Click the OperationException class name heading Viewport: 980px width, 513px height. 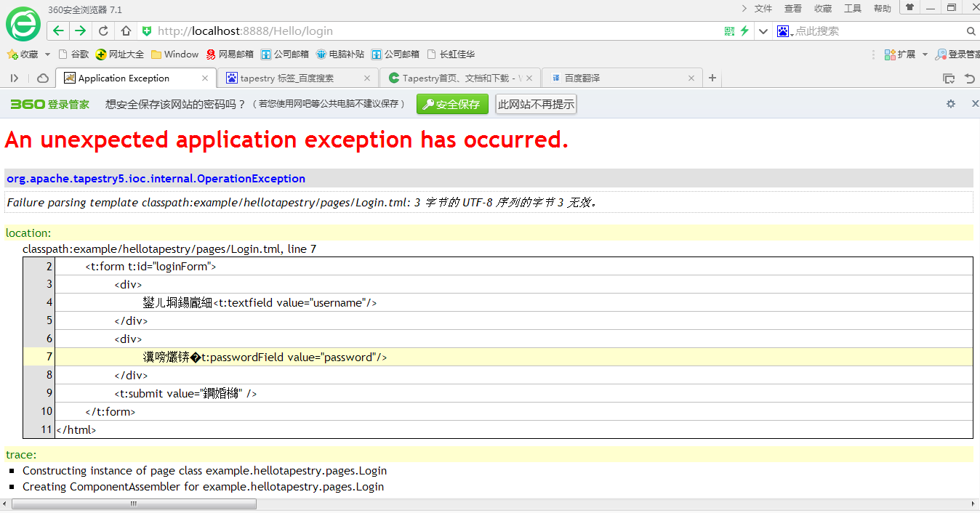(156, 179)
